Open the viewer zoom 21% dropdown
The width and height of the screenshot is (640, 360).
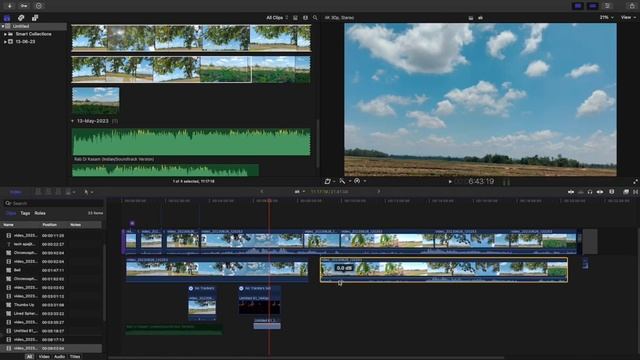pyautogui.click(x=607, y=18)
